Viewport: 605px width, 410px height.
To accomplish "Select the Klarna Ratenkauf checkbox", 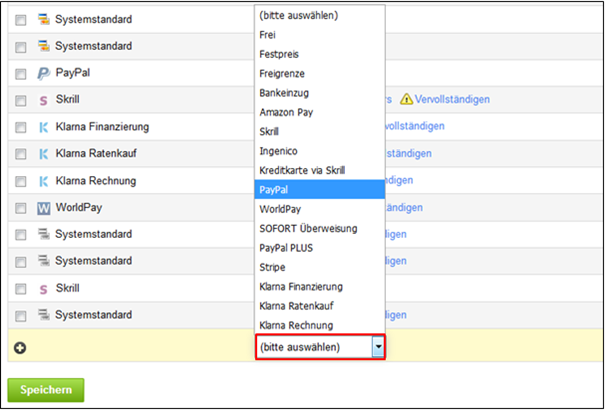I will pyautogui.click(x=20, y=154).
